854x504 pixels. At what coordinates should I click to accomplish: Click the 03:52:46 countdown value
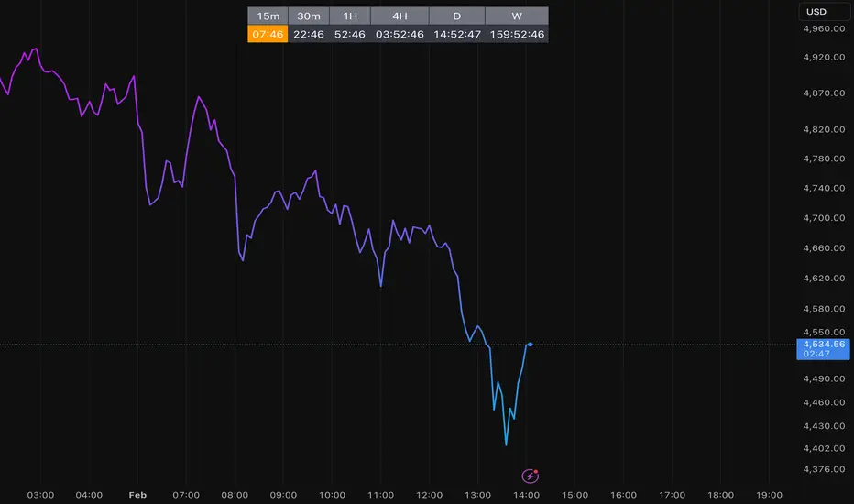pyautogui.click(x=400, y=35)
